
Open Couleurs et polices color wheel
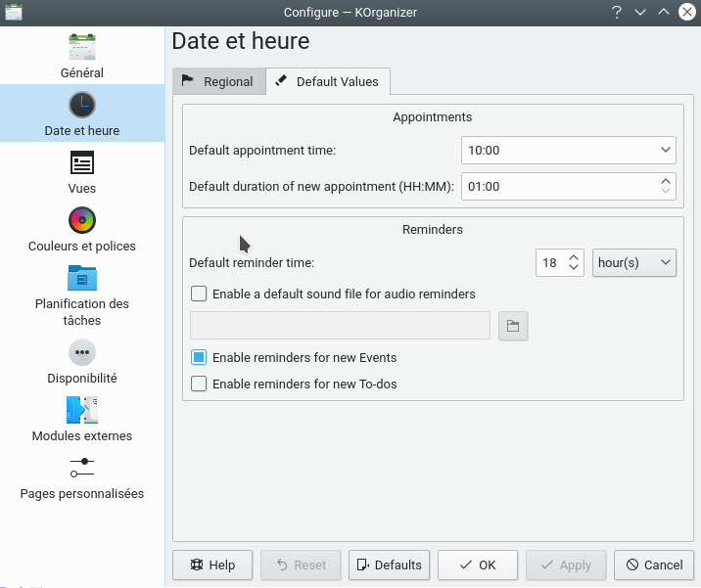coord(82,220)
